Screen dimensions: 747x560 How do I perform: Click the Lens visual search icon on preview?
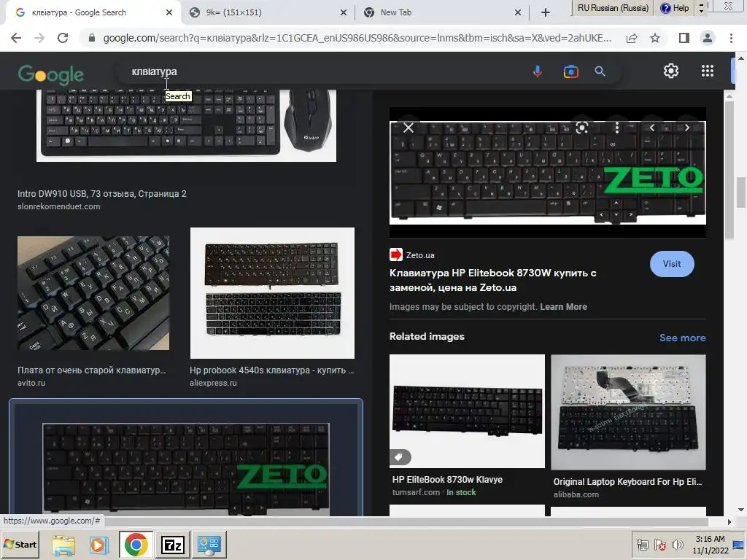(x=581, y=128)
